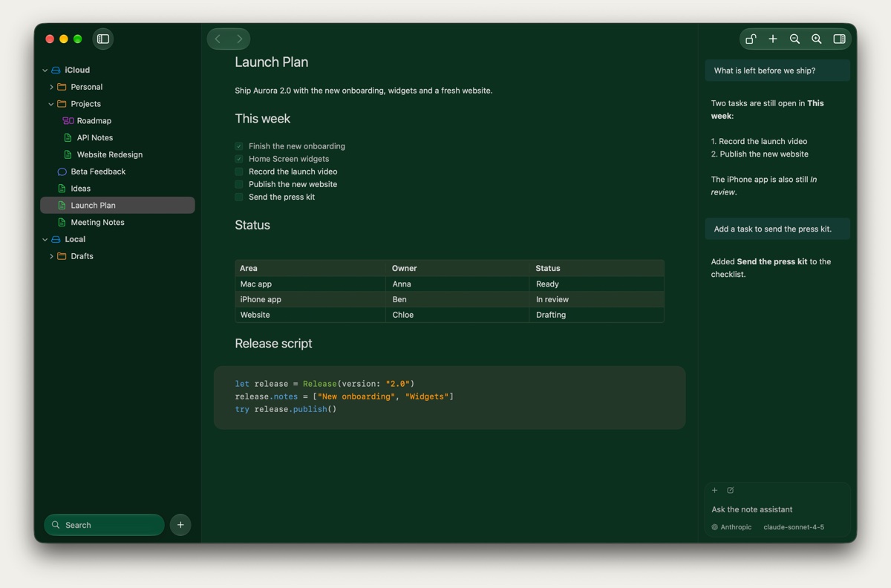Check Record the launch video
The height and width of the screenshot is (588, 891).
click(x=239, y=171)
